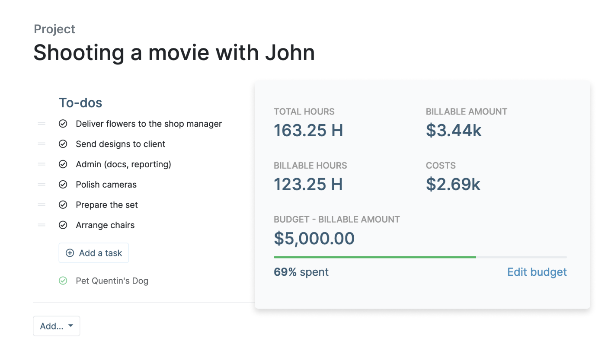608x364 pixels.
Task: Open Edit budget
Action: click(x=537, y=272)
